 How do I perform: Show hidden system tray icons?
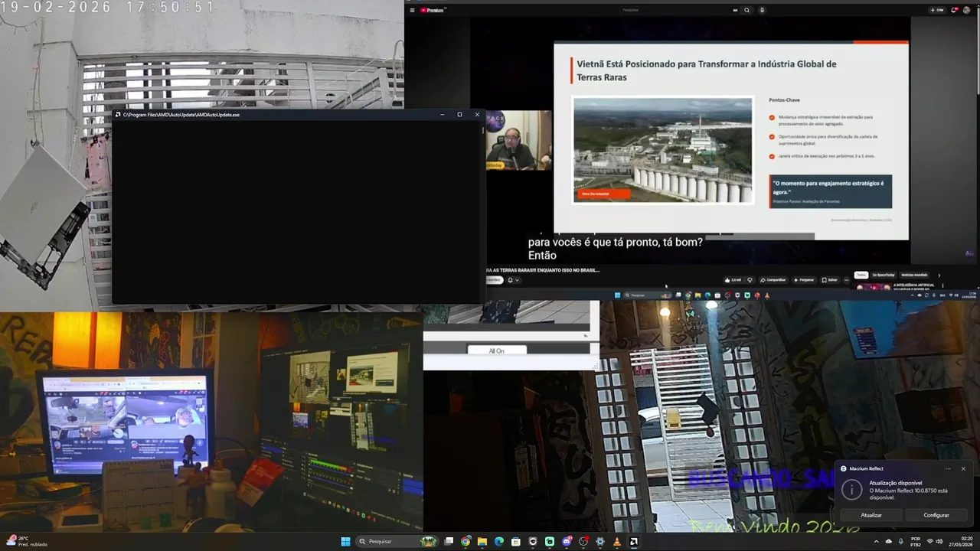click(876, 542)
